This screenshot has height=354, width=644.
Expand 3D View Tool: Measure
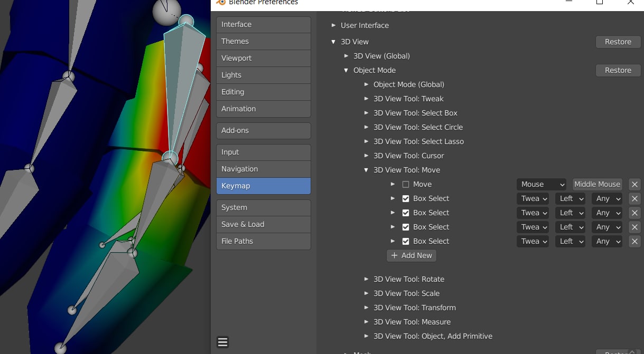(x=366, y=322)
